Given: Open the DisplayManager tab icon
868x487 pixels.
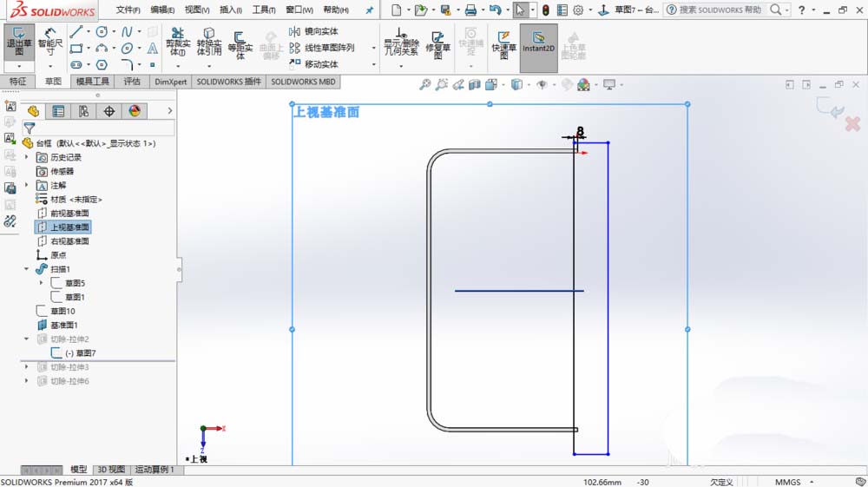Looking at the screenshot, I should 135,111.
